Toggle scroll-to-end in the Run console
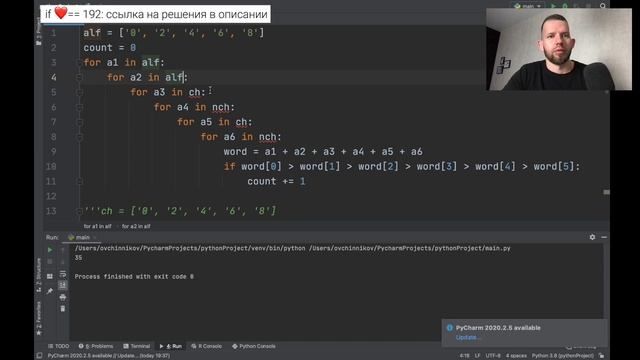The height and width of the screenshot is (360, 640). pyautogui.click(x=62, y=285)
